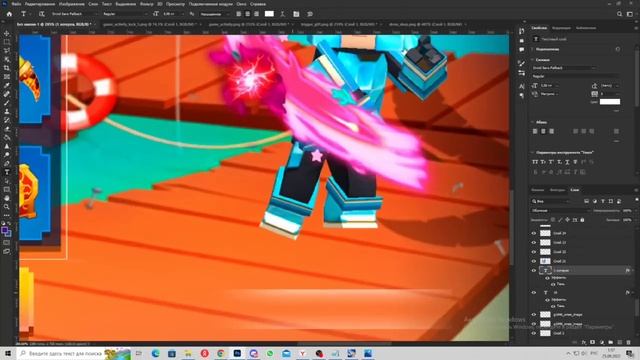Lock all with padlock icon
This screenshot has width=640, height=360.
coord(582,220)
